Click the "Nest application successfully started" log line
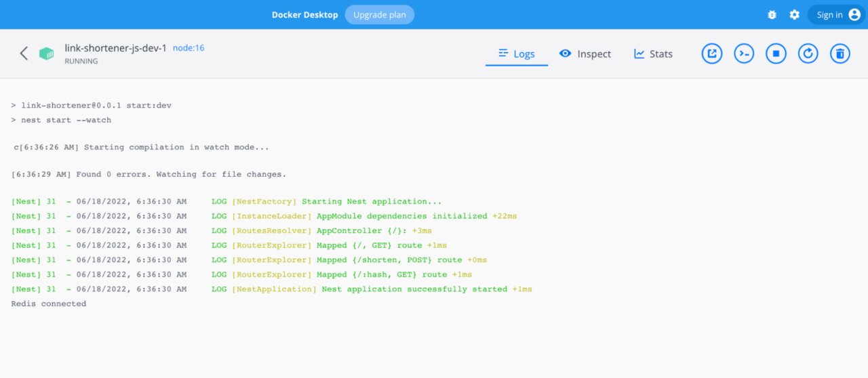 click(x=414, y=289)
